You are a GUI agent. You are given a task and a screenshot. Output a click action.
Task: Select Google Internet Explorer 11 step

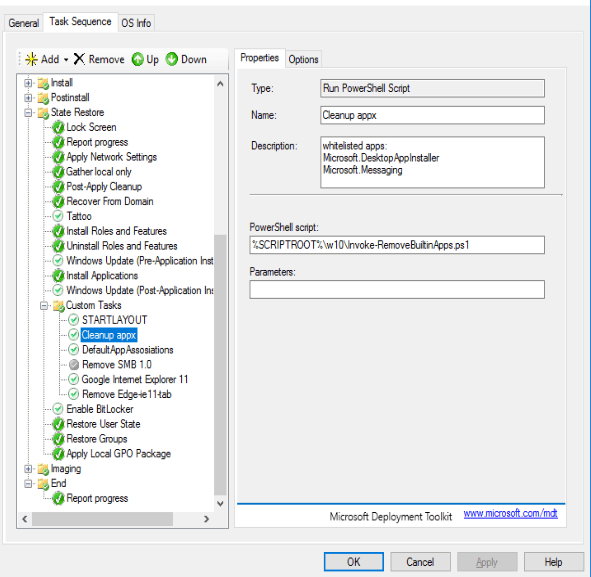coord(135,379)
